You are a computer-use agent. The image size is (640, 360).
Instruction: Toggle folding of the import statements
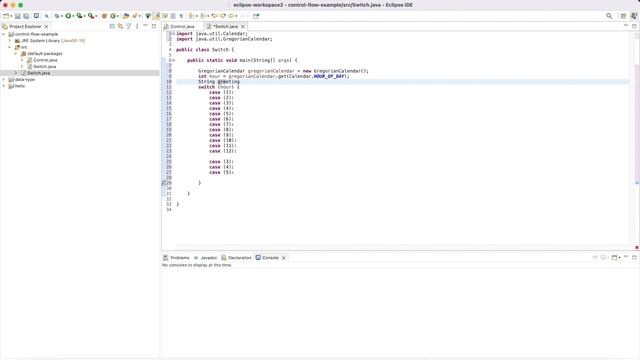pyautogui.click(x=173, y=33)
